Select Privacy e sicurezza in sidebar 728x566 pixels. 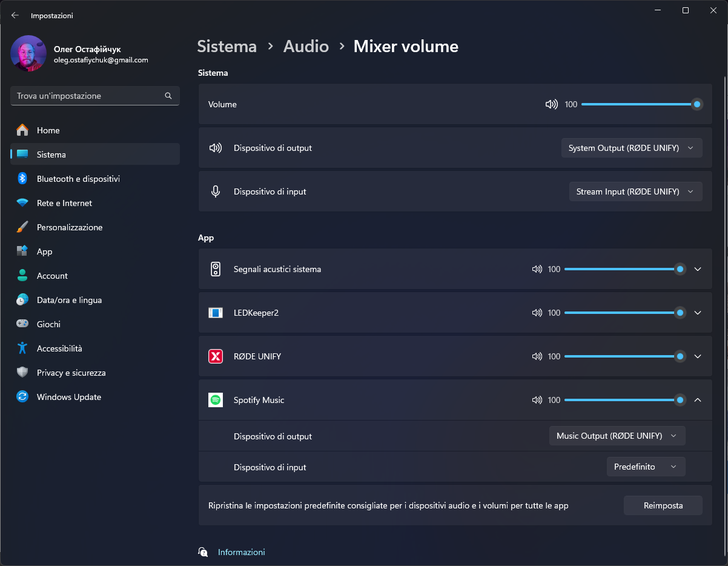pos(71,373)
